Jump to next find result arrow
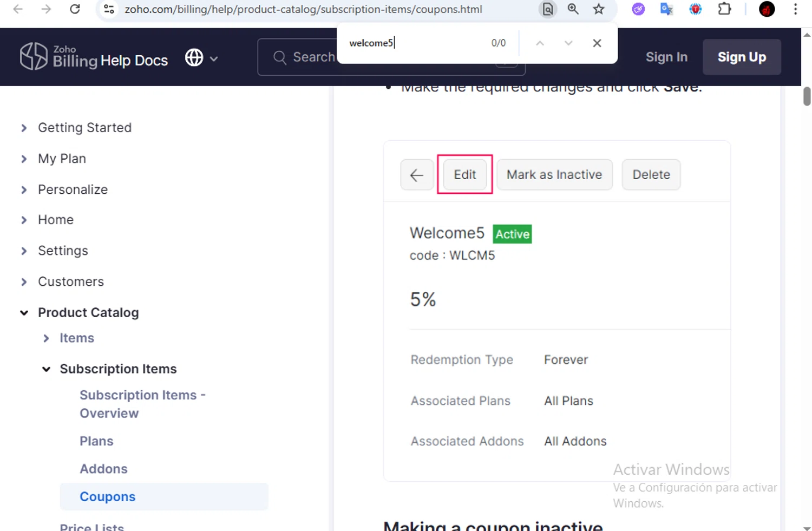Screen dimensions: 812x531 pyautogui.click(x=568, y=43)
